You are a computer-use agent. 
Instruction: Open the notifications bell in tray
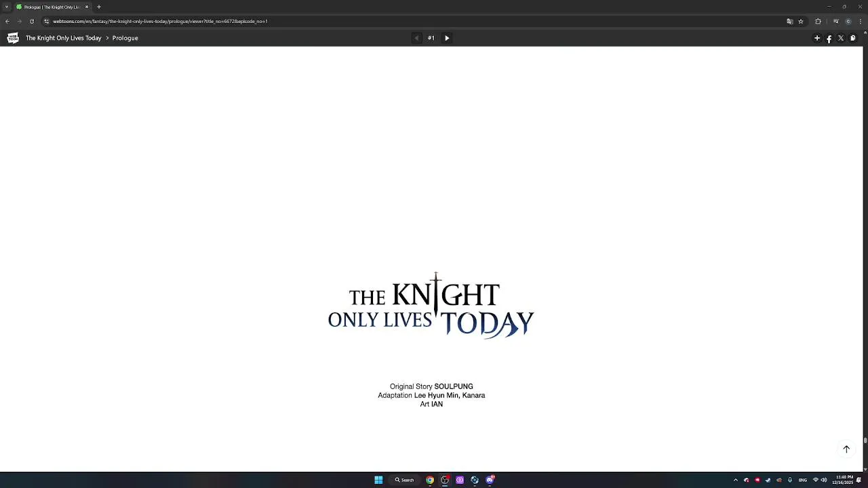[859, 480]
